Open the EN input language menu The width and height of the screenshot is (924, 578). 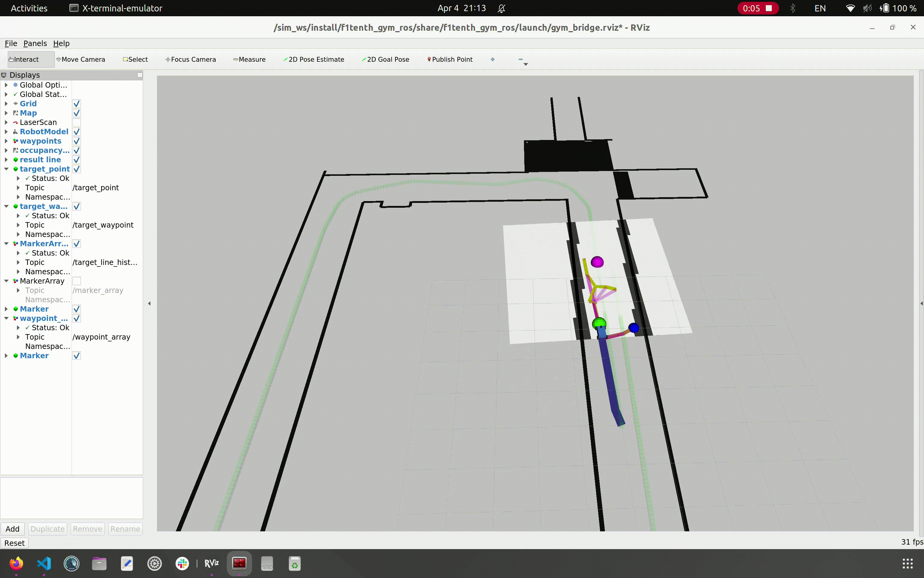click(820, 8)
